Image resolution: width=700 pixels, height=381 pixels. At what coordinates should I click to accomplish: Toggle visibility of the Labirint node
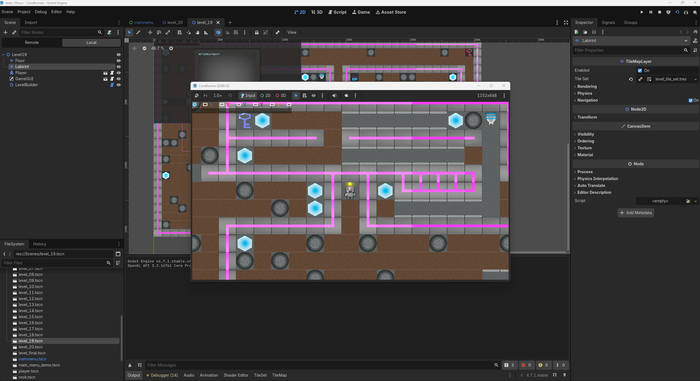[119, 67]
